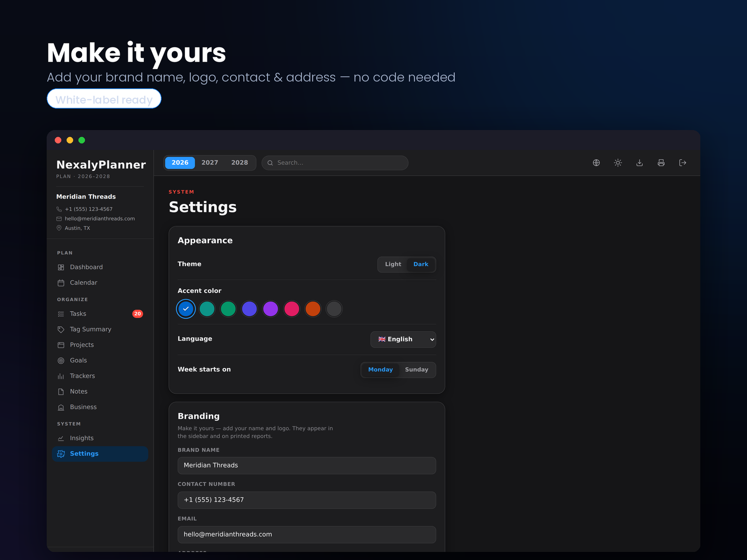Click the Brand Name input field

307,466
